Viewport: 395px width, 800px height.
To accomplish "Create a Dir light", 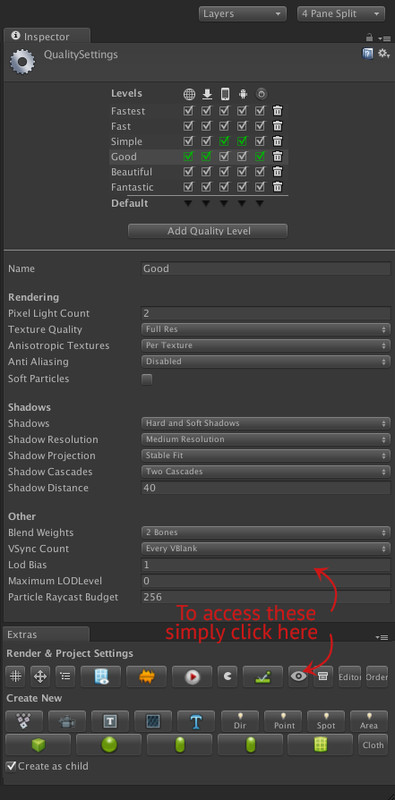I will pos(240,721).
